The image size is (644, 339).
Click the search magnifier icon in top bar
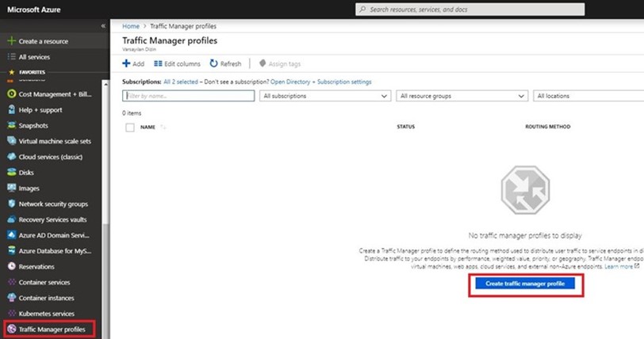pos(362,10)
